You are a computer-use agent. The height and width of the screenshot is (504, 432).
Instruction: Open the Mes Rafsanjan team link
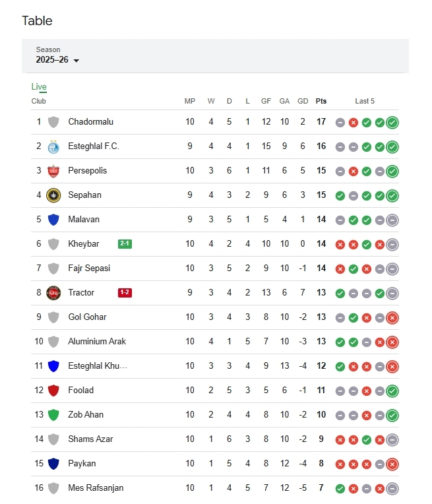coord(96,488)
